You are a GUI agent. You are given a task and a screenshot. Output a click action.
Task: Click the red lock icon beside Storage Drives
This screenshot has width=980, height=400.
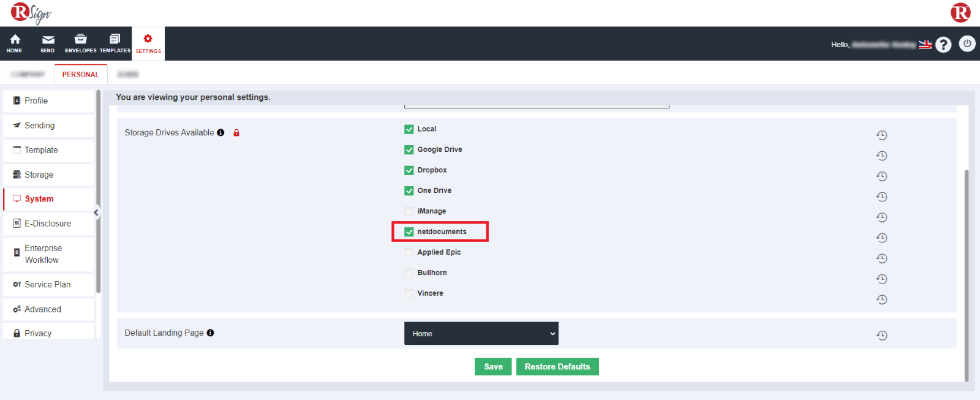point(236,132)
